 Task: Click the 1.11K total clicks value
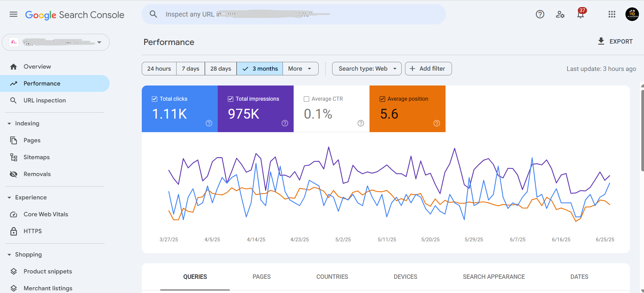pyautogui.click(x=169, y=114)
